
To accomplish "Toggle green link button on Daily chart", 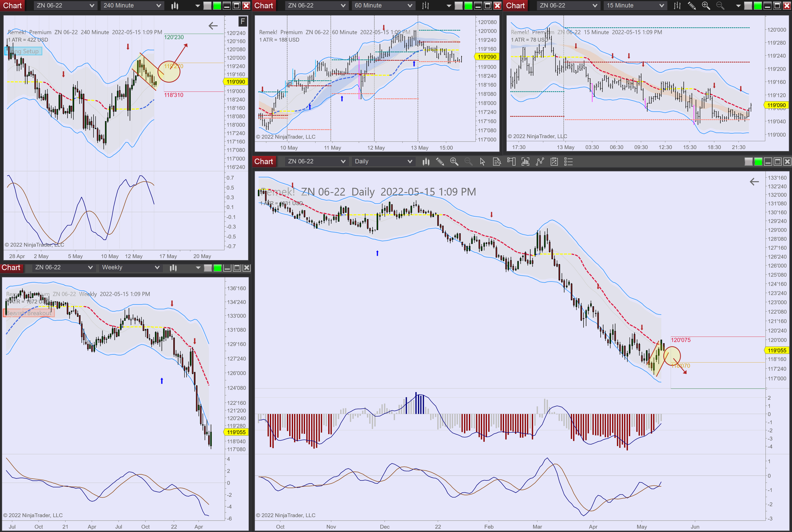I will click(758, 162).
